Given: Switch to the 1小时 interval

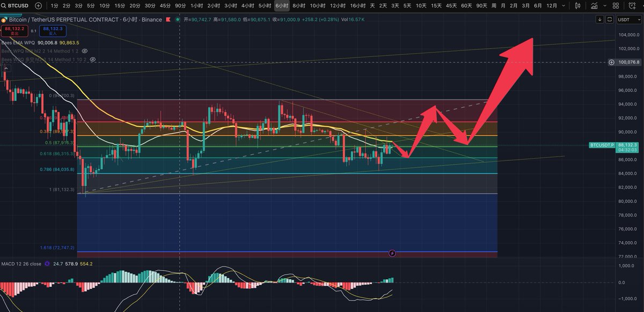Looking at the screenshot, I should [197, 6].
